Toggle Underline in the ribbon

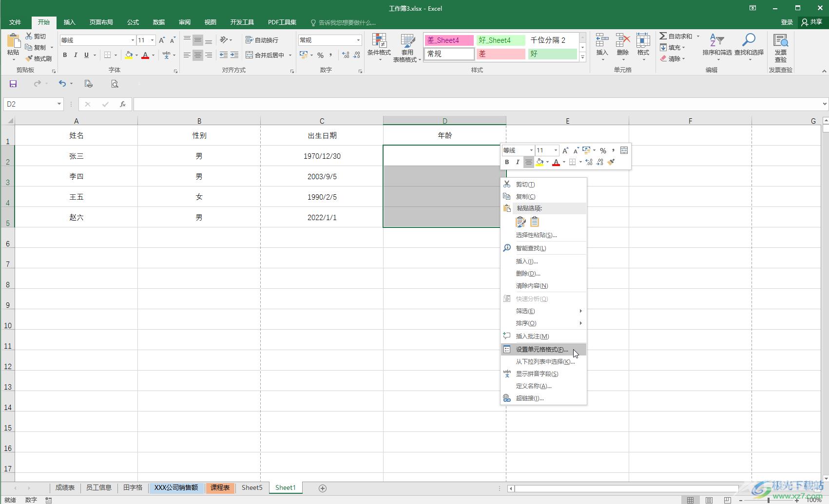coord(86,55)
